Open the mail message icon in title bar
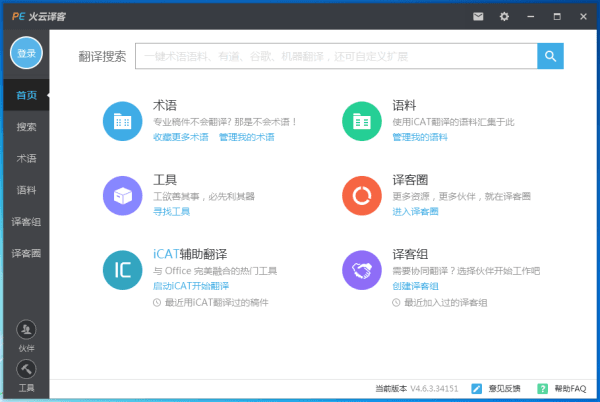 (478, 16)
